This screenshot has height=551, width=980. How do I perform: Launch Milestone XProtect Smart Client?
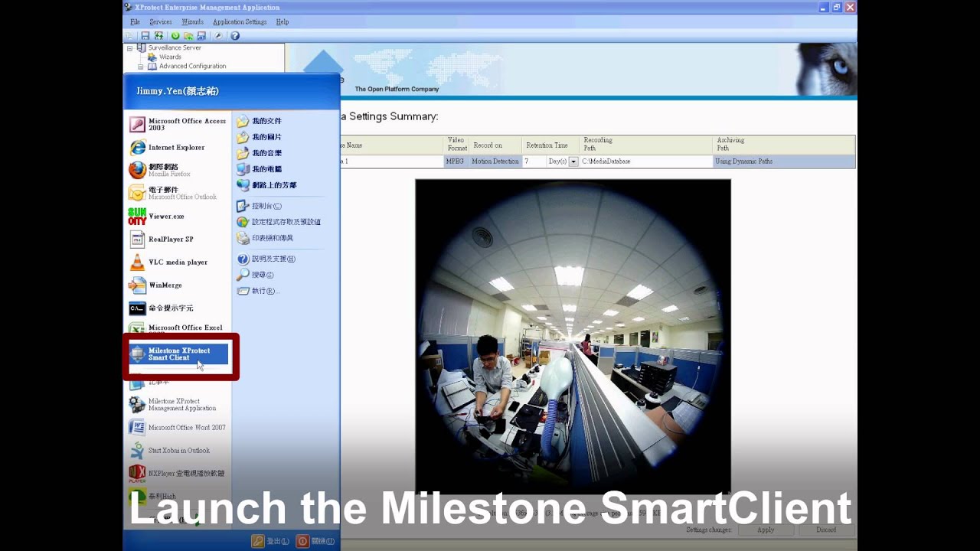click(x=178, y=354)
